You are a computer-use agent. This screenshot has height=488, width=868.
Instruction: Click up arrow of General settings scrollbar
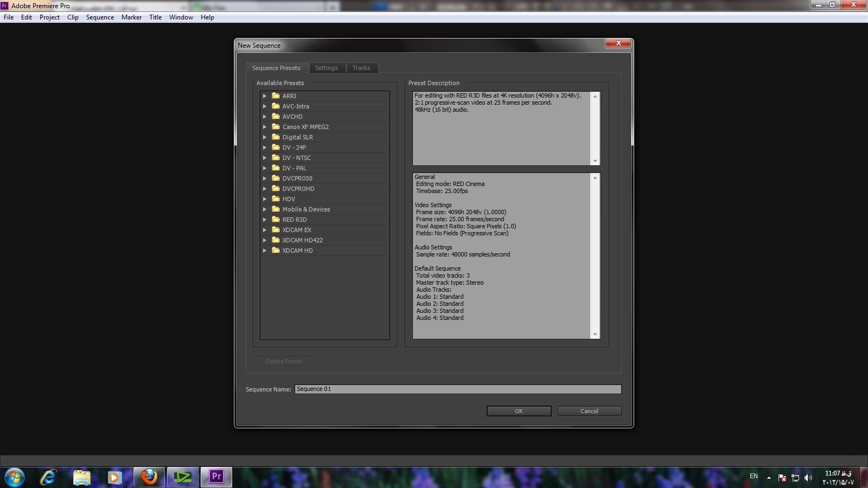pos(595,178)
